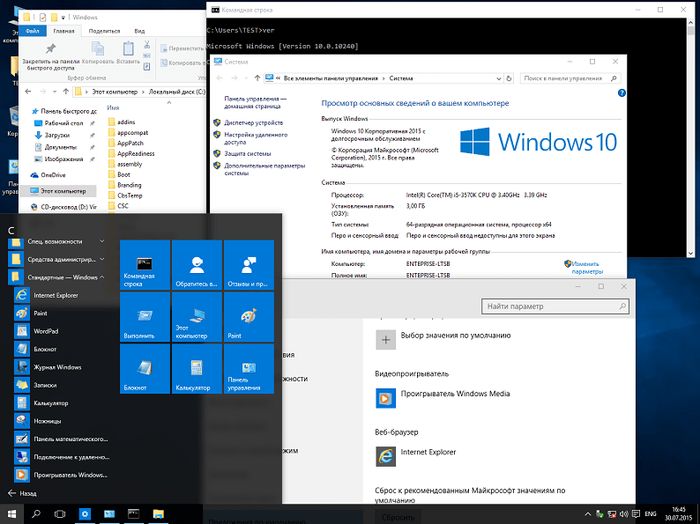700x524 pixels.
Task: Select Этот компьютер in the navigation pane
Action: [64, 190]
